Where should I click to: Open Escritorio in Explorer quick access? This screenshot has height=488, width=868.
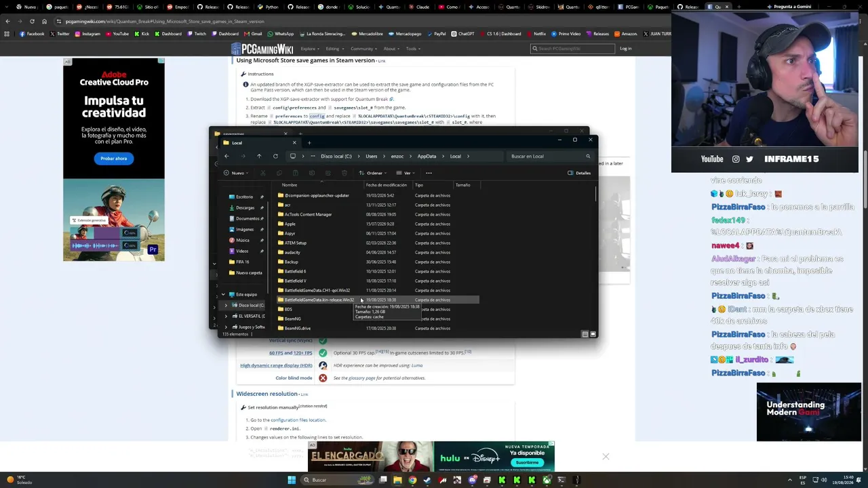pyautogui.click(x=244, y=197)
